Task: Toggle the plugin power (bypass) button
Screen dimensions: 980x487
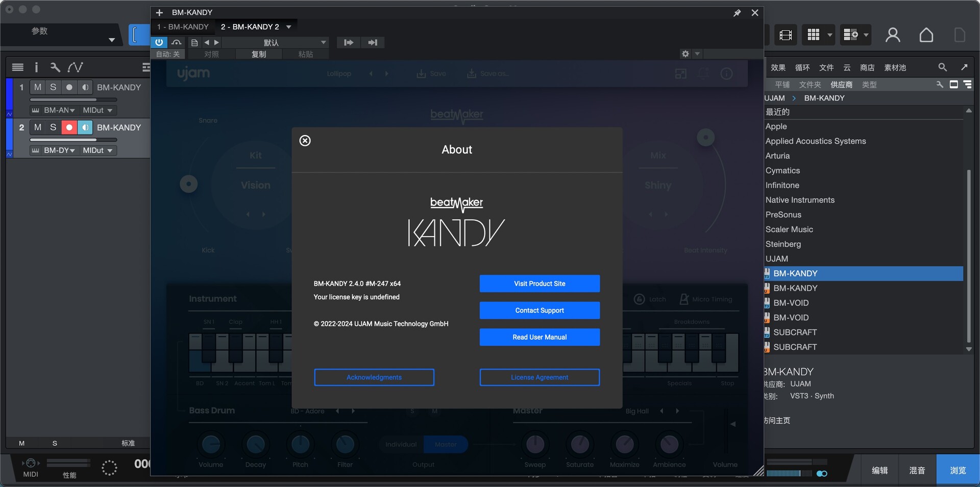Action: click(x=159, y=42)
